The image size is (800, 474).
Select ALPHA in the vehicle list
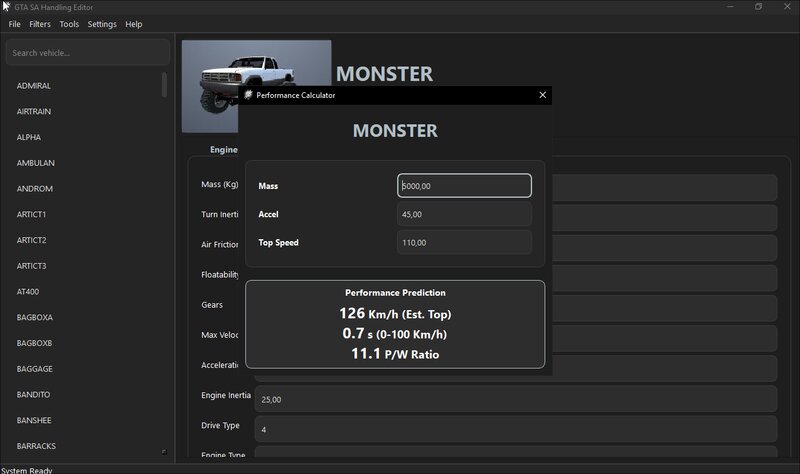pos(29,137)
